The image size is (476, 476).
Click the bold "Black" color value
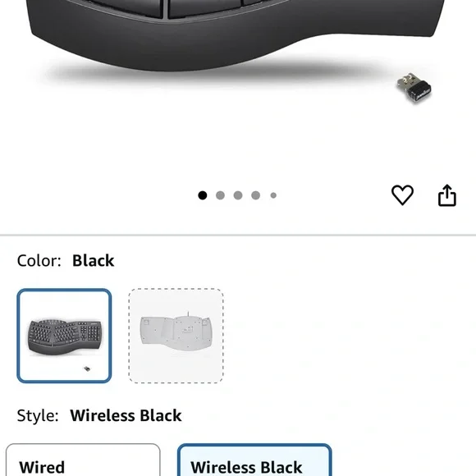(x=94, y=261)
